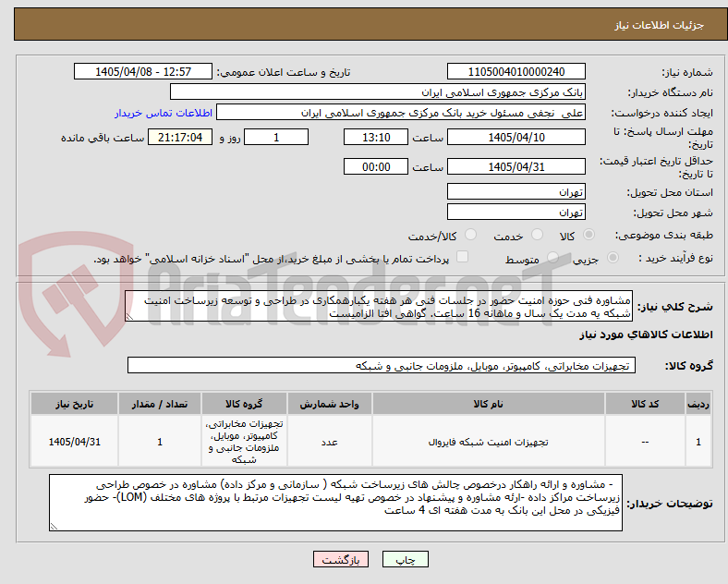
Task: Click the delivery city field تهران
Action: tap(516, 213)
